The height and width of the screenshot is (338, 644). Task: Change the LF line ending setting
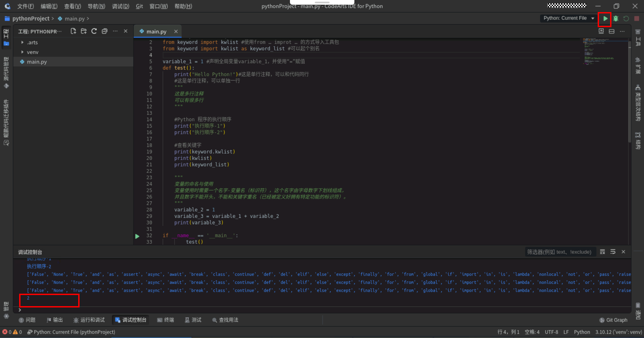(566, 332)
